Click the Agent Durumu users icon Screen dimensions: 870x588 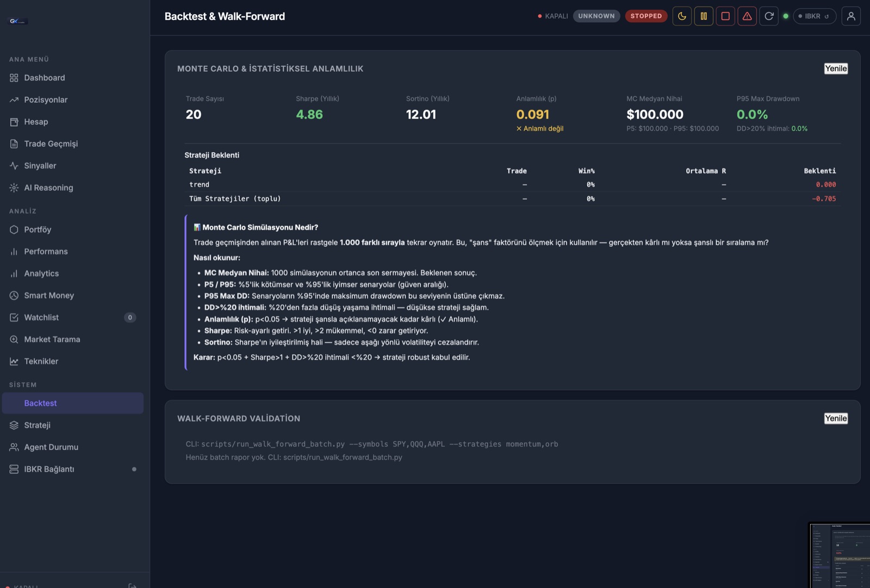tap(14, 447)
